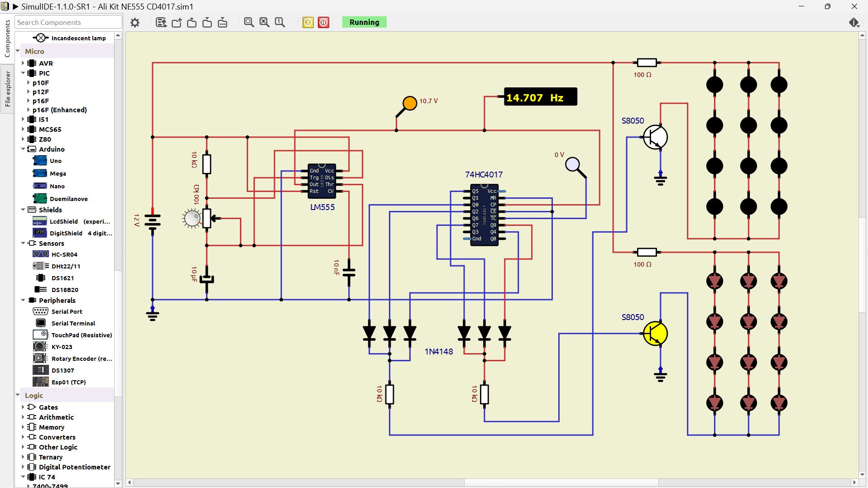Expand the Gates category under Logic
The image size is (868, 488).
tap(23, 407)
